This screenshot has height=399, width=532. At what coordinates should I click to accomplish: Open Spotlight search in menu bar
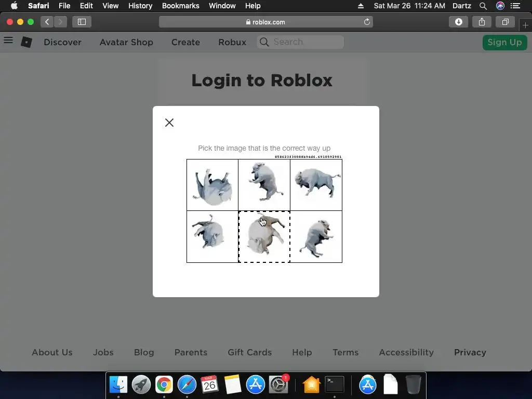coord(483,6)
